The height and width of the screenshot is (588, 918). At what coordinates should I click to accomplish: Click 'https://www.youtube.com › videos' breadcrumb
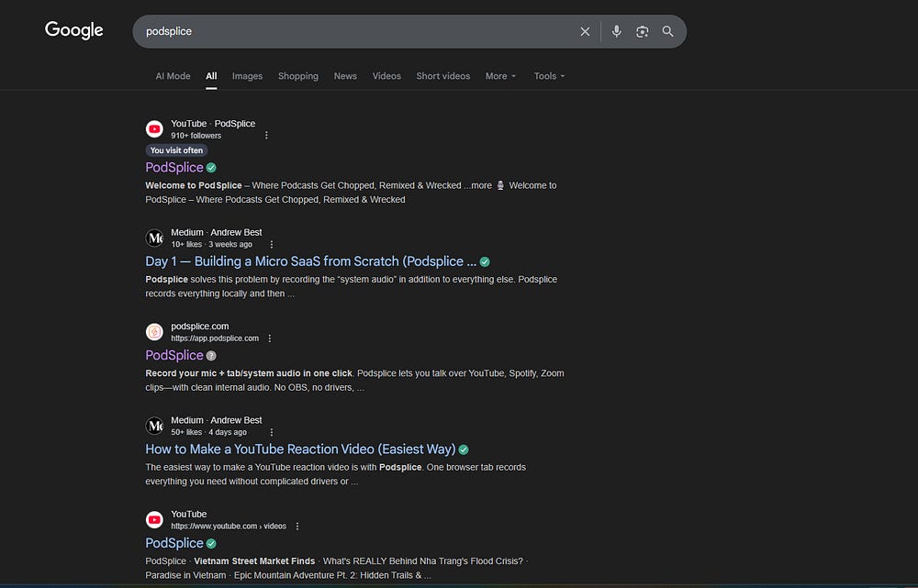(229, 526)
